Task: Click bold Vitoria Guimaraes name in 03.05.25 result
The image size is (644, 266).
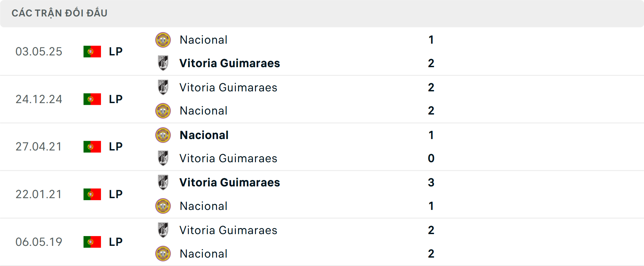Action: [229, 63]
